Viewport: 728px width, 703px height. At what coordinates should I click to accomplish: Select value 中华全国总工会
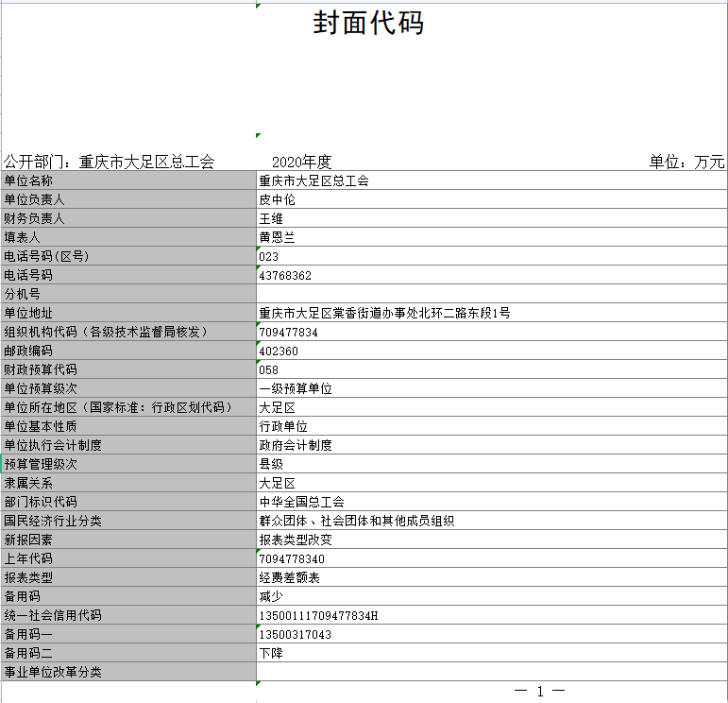(x=302, y=503)
